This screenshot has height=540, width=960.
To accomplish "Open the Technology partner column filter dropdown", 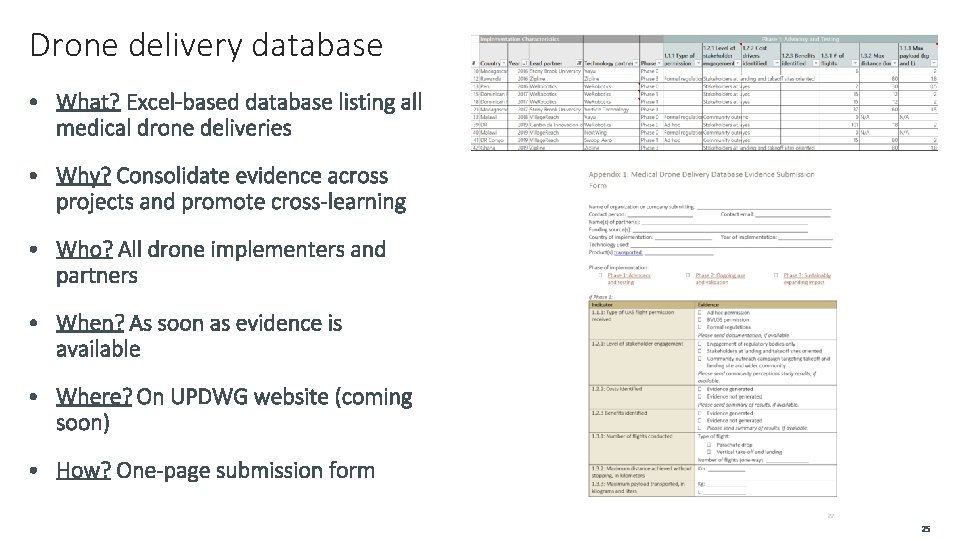I will pos(636,63).
